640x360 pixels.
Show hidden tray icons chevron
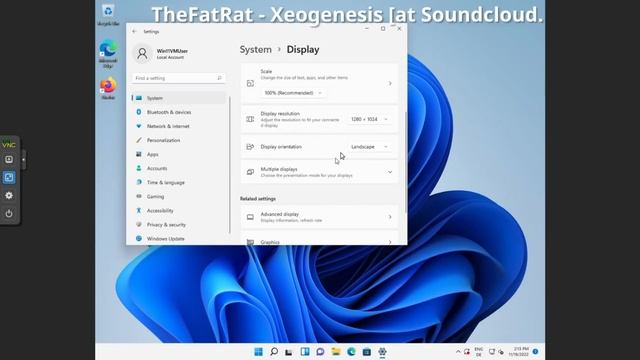pyautogui.click(x=458, y=351)
